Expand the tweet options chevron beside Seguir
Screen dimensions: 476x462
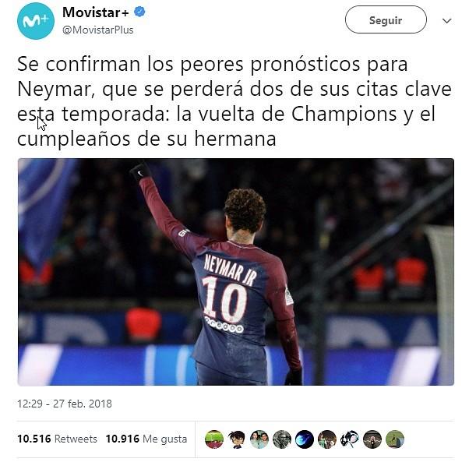point(447,20)
